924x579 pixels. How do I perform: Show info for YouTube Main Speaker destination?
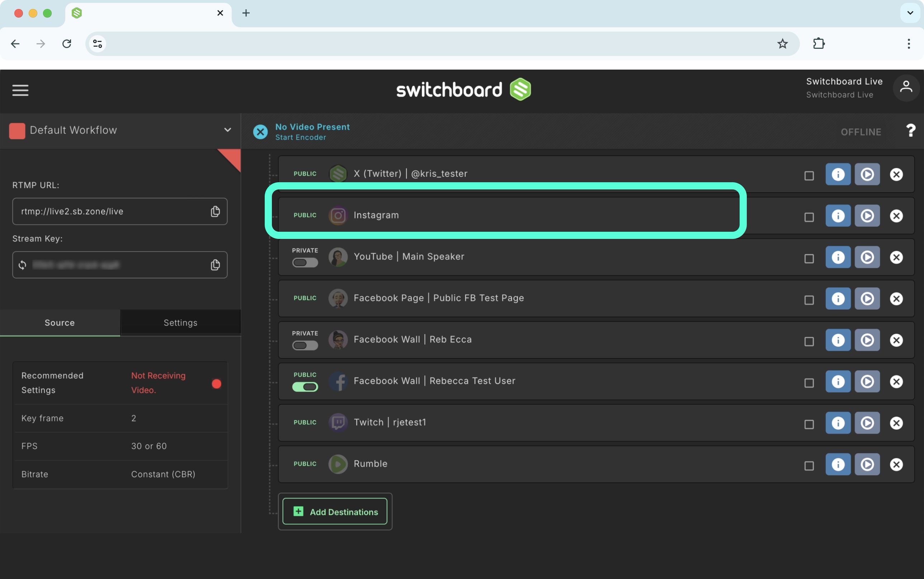[x=838, y=257]
